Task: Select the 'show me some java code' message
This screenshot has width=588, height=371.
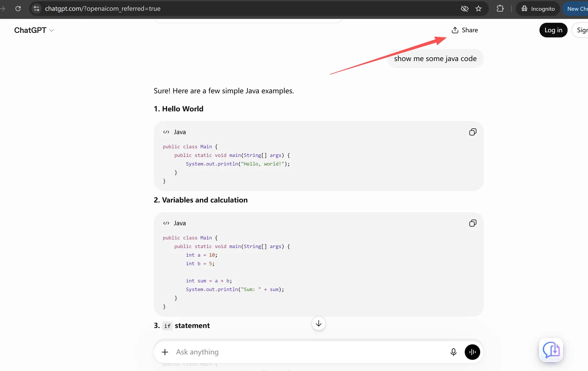Action: [x=435, y=59]
